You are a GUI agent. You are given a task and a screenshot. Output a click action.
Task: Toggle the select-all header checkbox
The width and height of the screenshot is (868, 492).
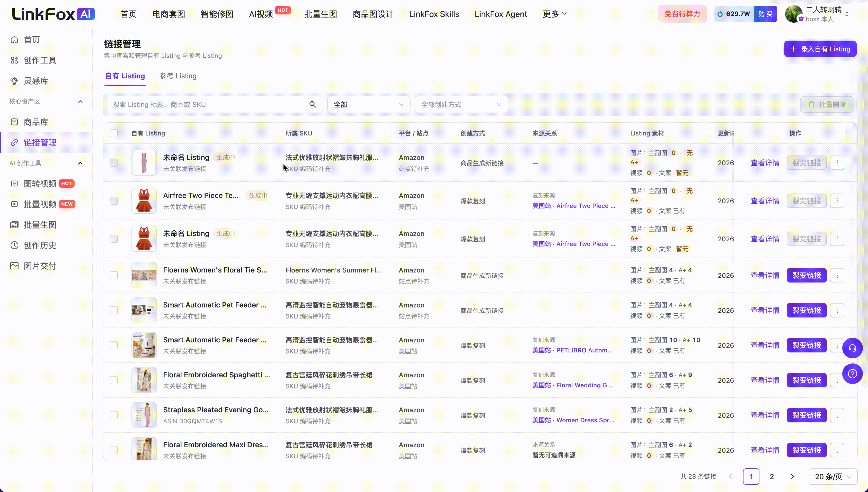(114, 133)
